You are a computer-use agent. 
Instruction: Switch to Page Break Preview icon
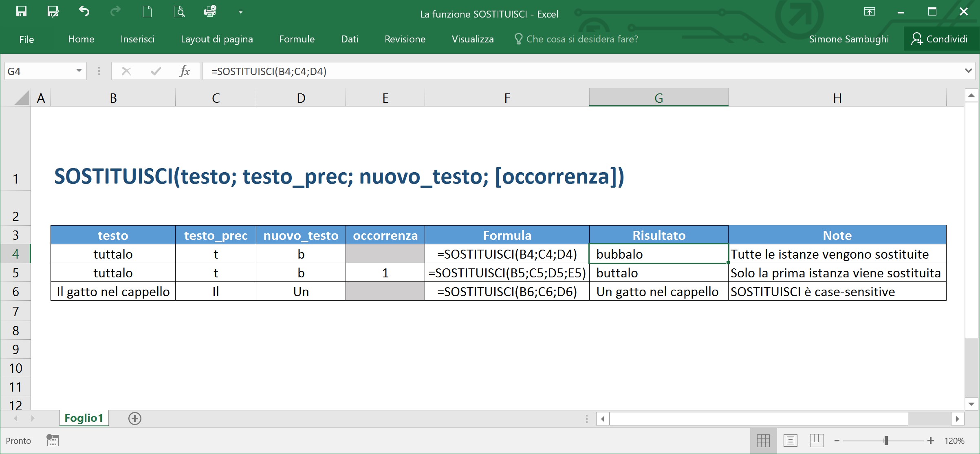pyautogui.click(x=817, y=441)
